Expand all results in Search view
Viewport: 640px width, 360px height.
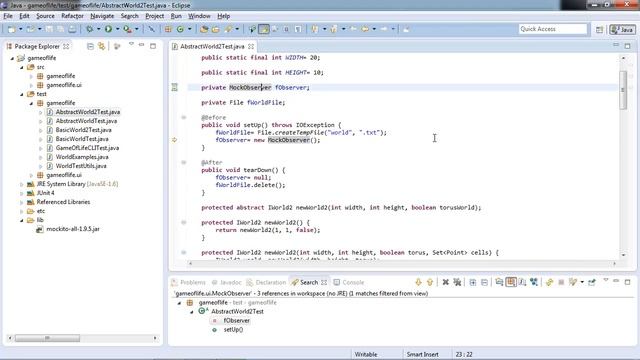473,282
